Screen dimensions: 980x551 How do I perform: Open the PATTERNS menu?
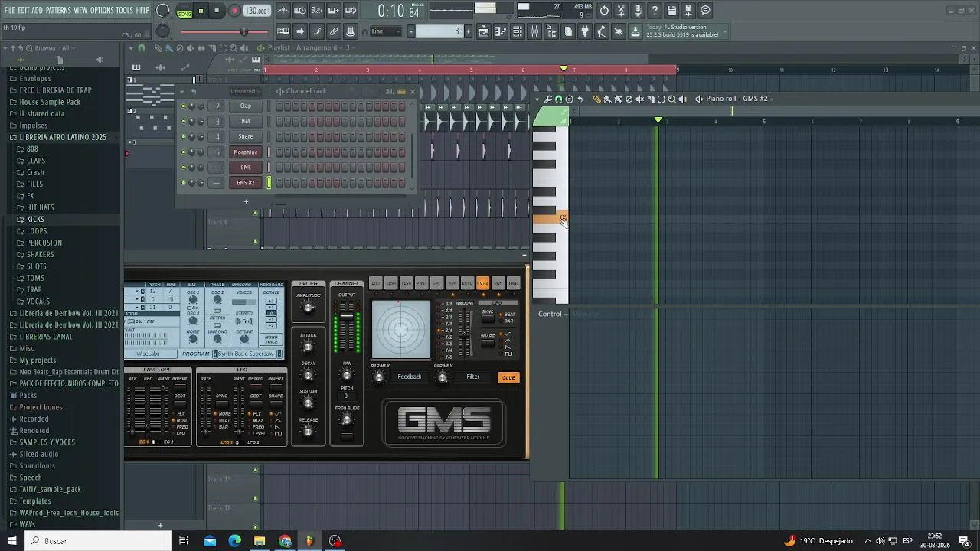[x=58, y=11]
